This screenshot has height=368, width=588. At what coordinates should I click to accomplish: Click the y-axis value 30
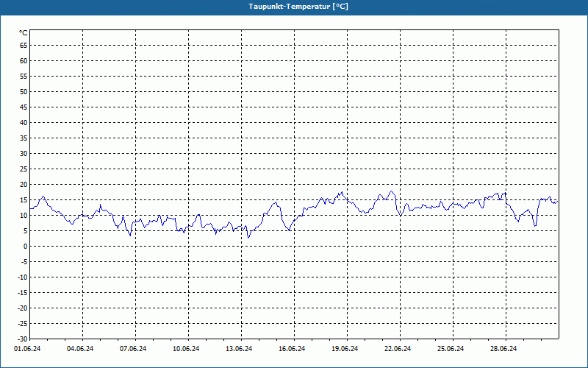point(24,154)
